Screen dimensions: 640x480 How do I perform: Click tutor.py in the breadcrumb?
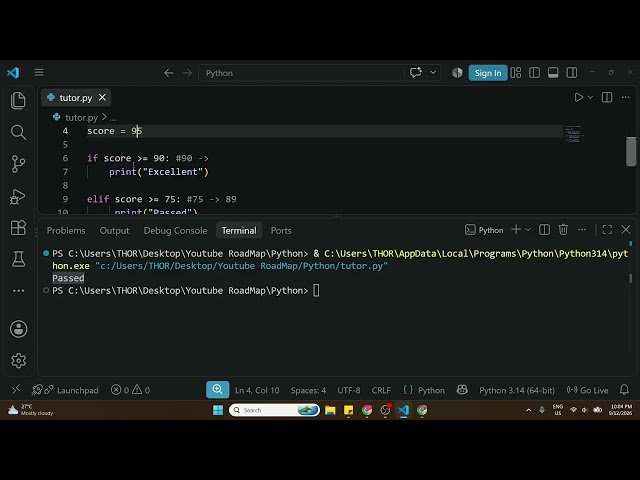[x=81, y=118]
